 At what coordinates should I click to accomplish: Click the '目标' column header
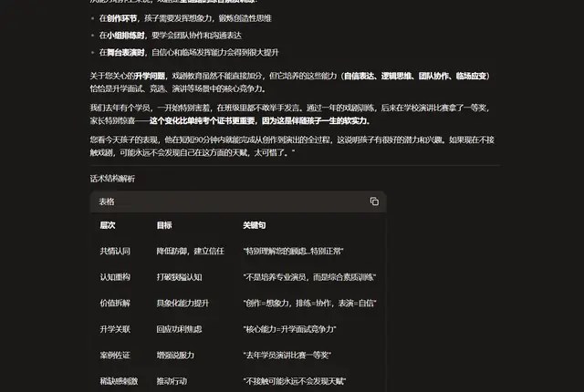(164, 225)
